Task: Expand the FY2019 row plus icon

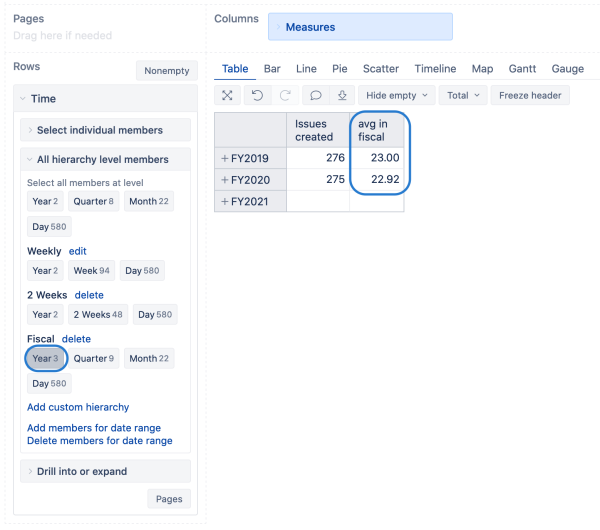Action: point(225,158)
